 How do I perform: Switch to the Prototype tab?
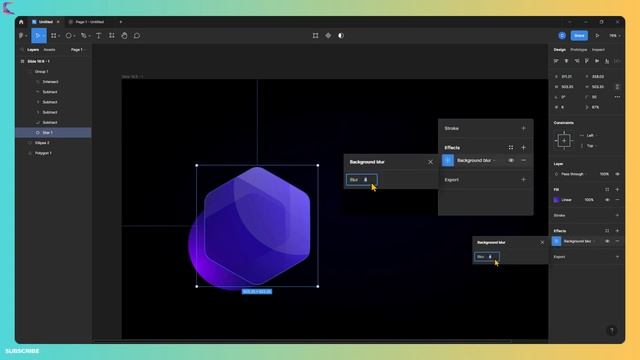(578, 50)
